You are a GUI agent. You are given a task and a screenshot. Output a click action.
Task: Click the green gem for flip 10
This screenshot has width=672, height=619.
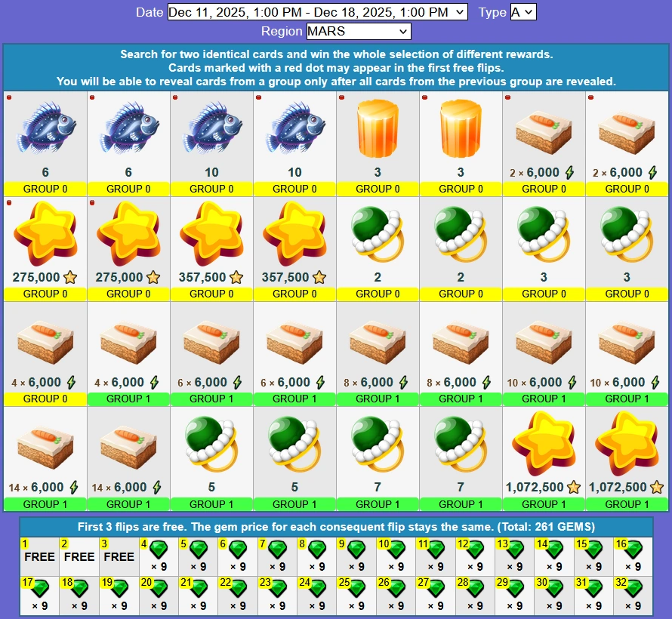point(396,550)
